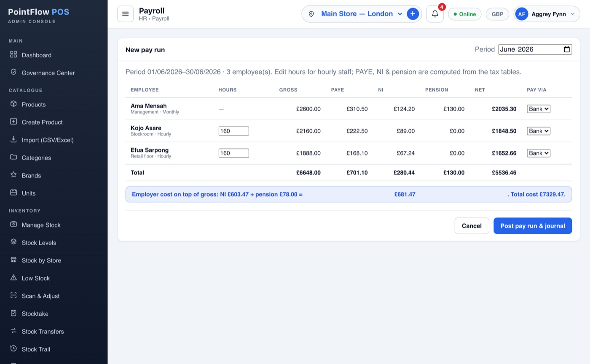Open Pay Via dropdown for Ama Mensah
The width and height of the screenshot is (590, 364).
[x=539, y=109]
